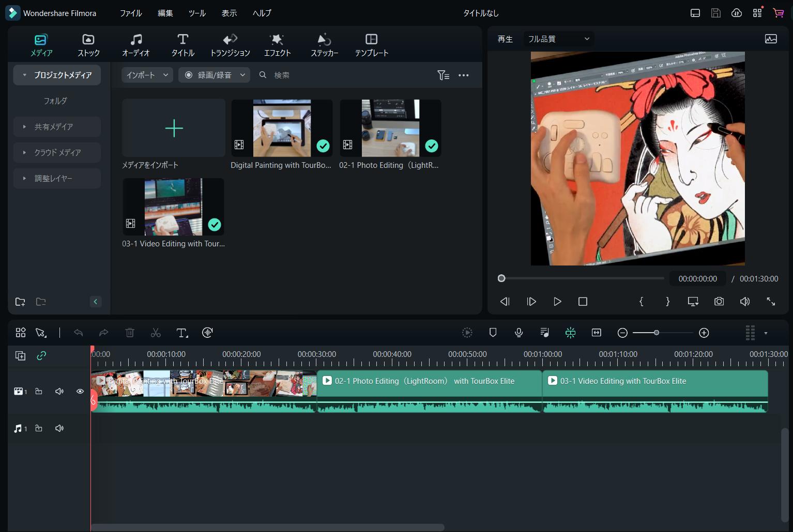Open the audio waveform tool icon
The height and width of the screenshot is (532, 793).
(207, 333)
